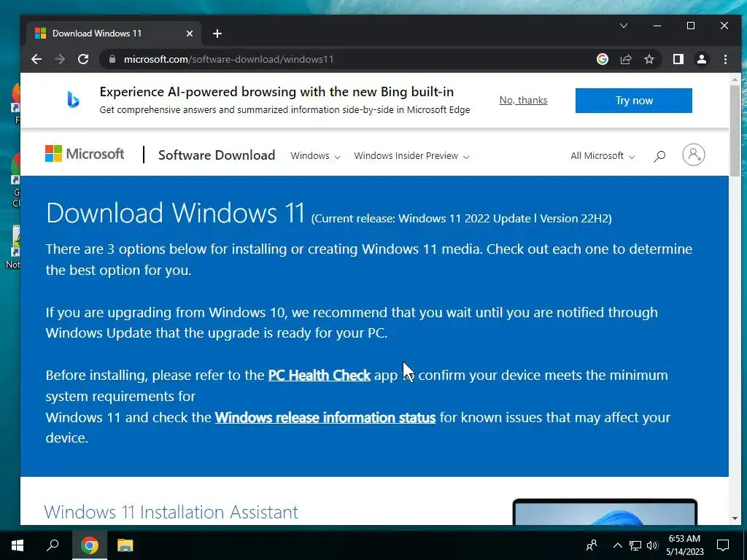Dismiss banner with No, thanks link
Screen dimensions: 747x560
tap(523, 100)
